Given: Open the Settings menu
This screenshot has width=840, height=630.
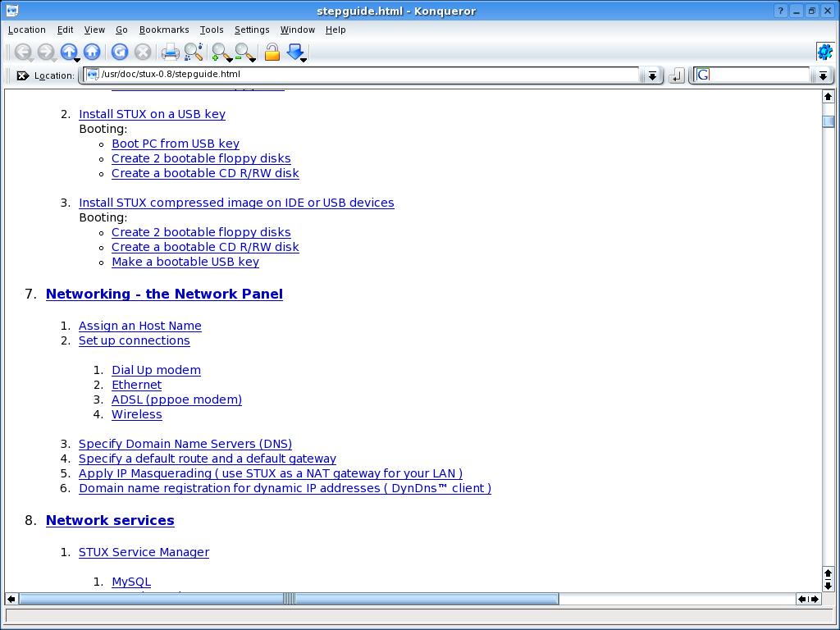Looking at the screenshot, I should (x=252, y=30).
